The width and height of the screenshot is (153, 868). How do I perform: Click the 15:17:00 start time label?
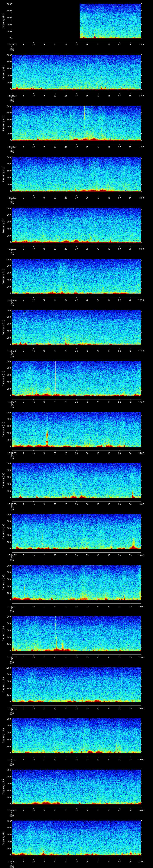(x=12, y=708)
